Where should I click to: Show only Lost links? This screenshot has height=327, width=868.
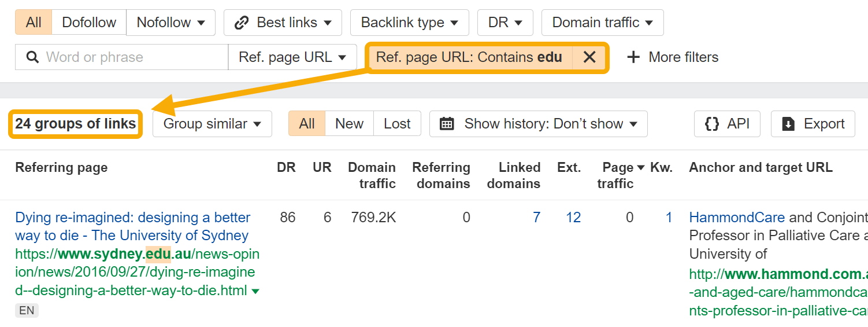pyautogui.click(x=397, y=124)
